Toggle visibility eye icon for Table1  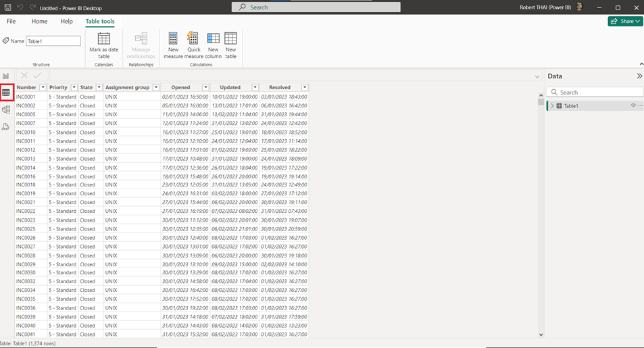coord(633,106)
